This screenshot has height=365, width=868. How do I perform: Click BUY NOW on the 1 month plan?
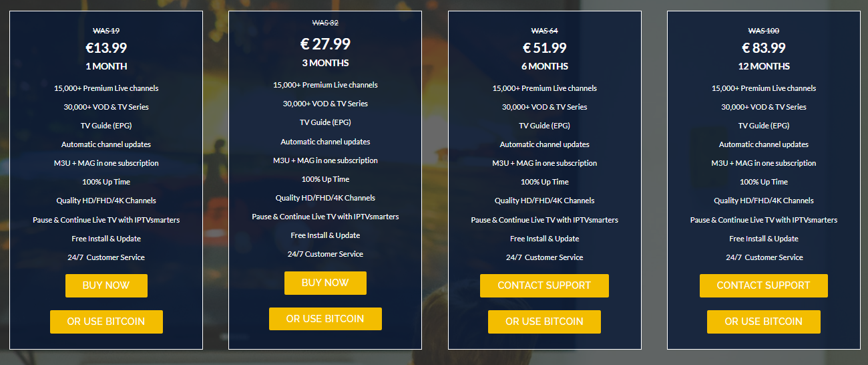click(106, 285)
